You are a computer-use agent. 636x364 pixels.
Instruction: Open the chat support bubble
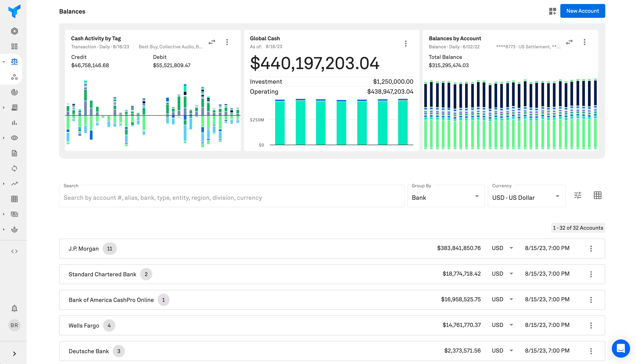621,348
